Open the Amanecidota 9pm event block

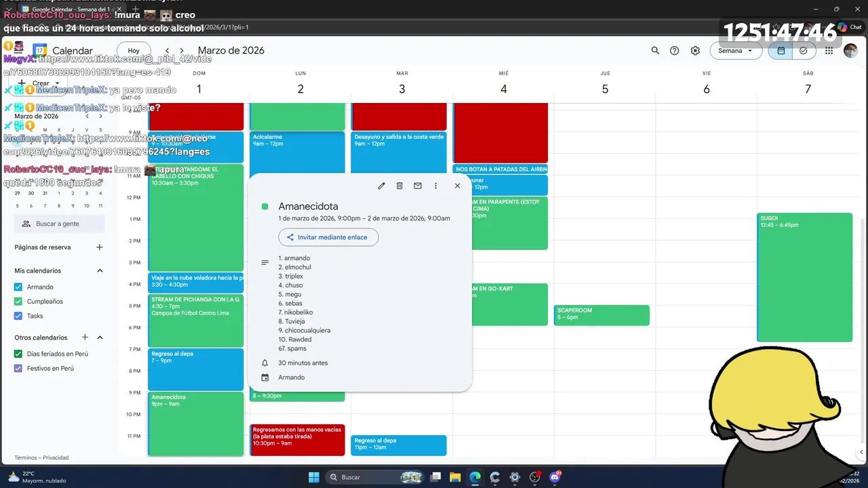(x=196, y=424)
